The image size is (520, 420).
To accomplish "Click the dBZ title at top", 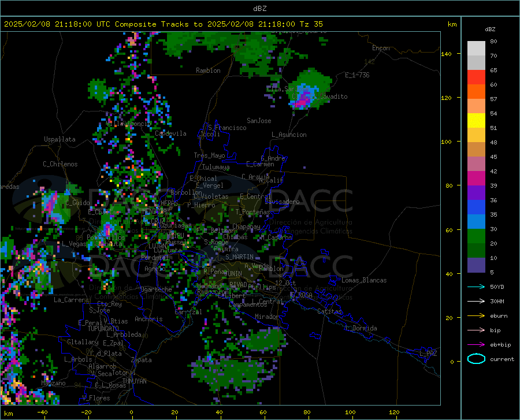I will click(x=259, y=9).
